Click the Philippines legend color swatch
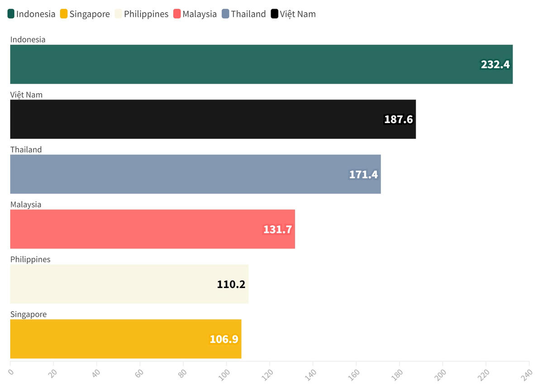543x392 pixels. pyautogui.click(x=119, y=14)
